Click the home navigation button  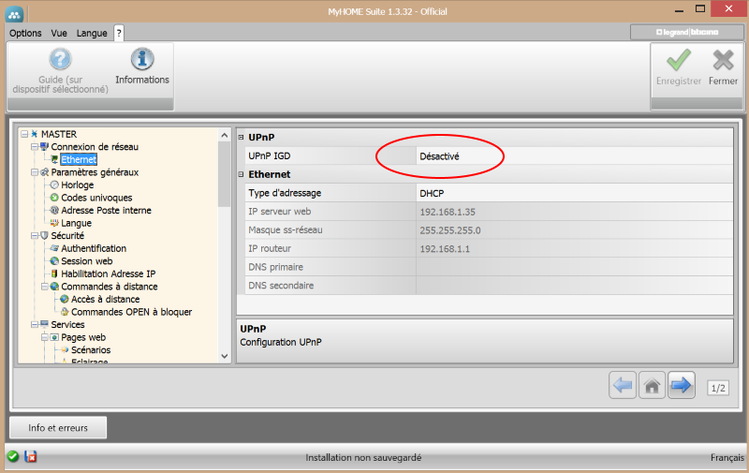click(652, 385)
